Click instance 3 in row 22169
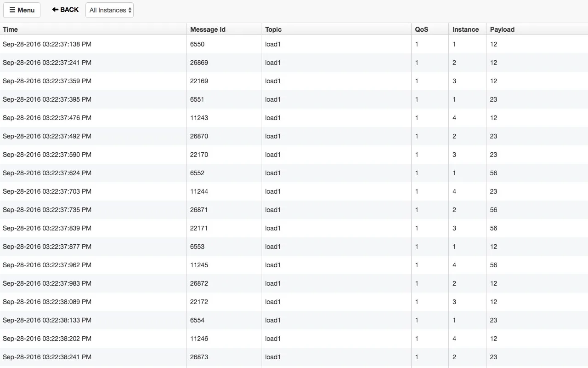 click(454, 81)
